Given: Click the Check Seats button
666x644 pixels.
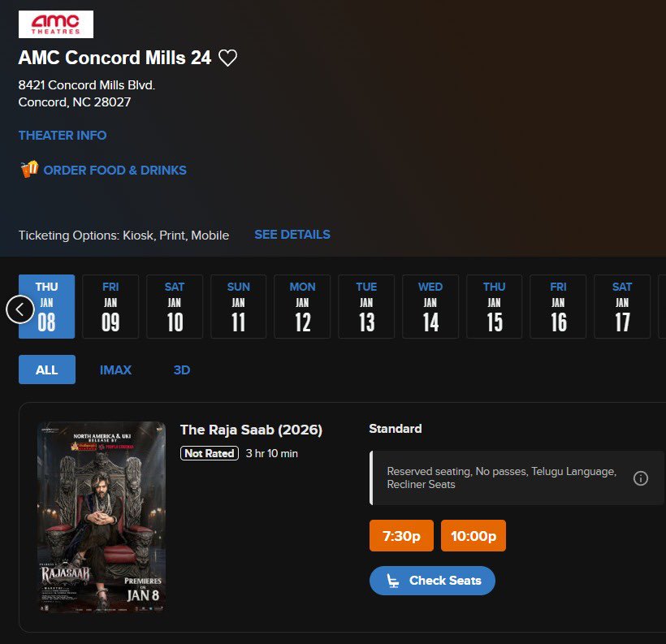Looking at the screenshot, I should tap(432, 581).
